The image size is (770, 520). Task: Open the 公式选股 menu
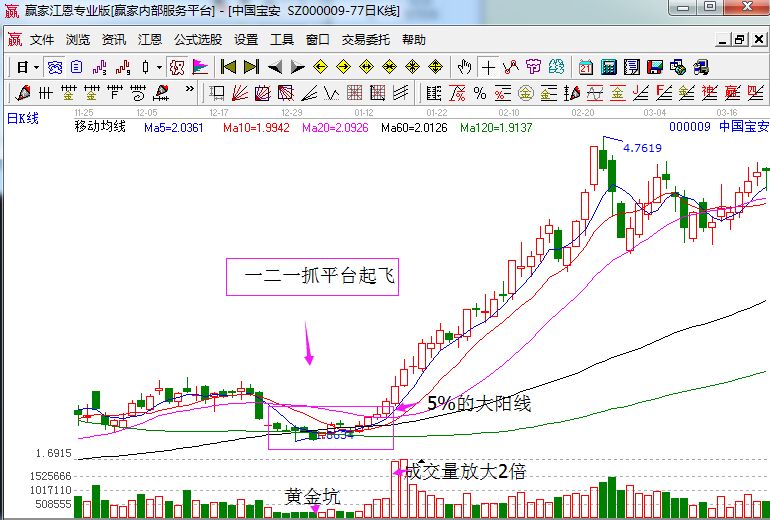click(198, 40)
